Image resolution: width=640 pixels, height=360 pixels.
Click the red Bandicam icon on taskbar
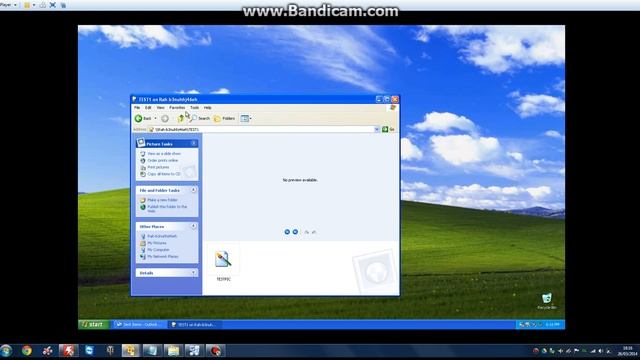pyautogui.click(x=216, y=351)
